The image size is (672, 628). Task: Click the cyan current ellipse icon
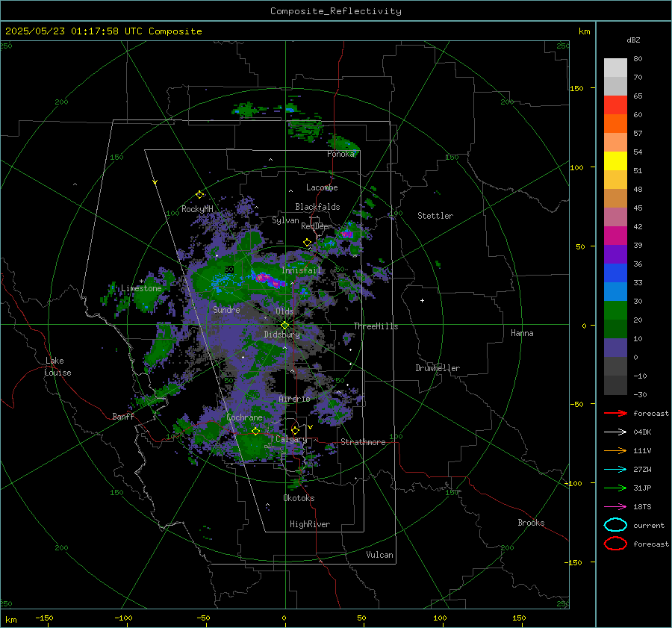click(x=615, y=525)
